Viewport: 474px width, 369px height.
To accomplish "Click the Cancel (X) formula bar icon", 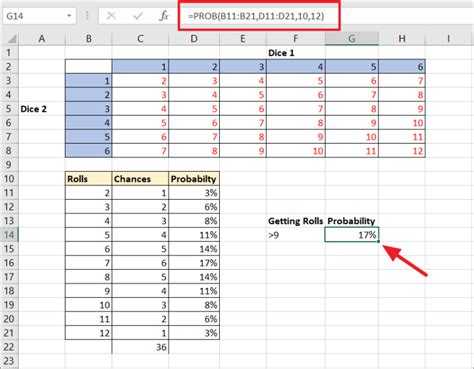I will [111, 16].
